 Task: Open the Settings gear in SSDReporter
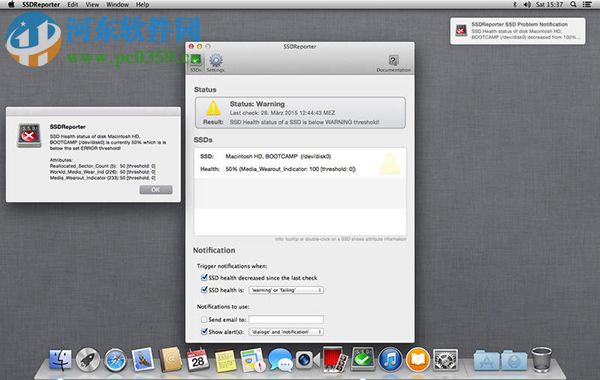click(x=215, y=63)
